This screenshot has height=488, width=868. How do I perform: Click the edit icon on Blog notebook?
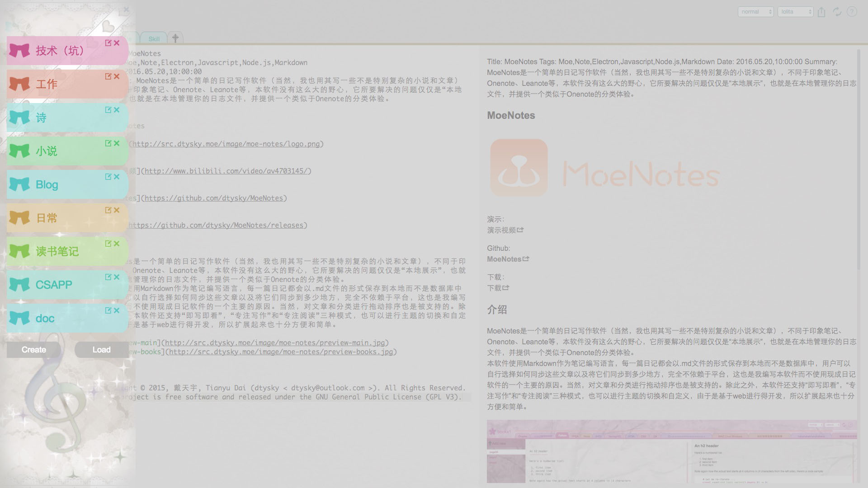108,177
